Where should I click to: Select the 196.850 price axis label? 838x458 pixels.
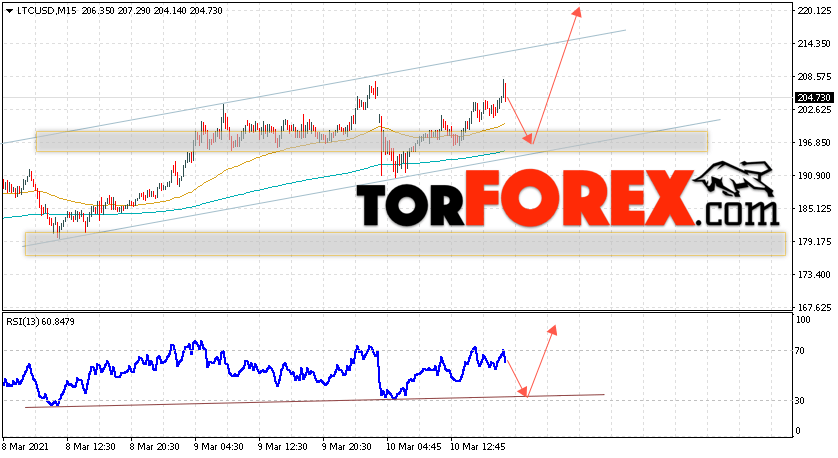(x=814, y=143)
